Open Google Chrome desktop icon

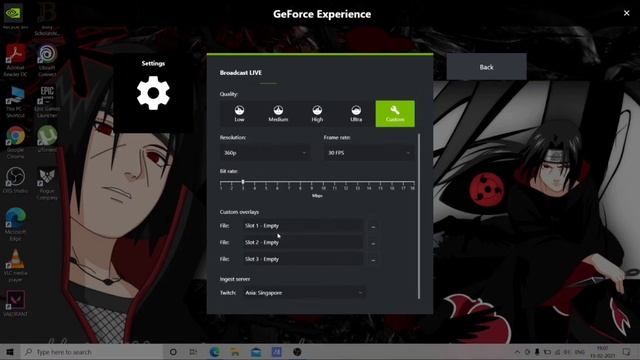16,142
